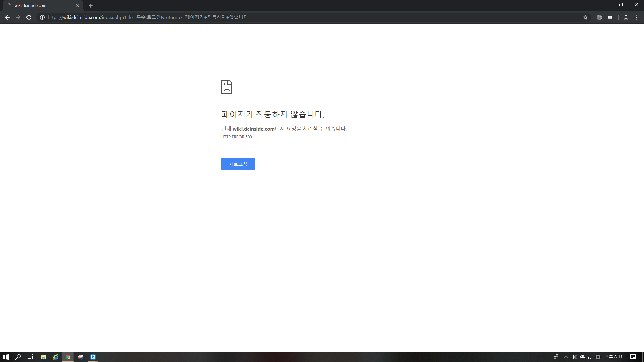Click the OneDrive cloud tray icon
The height and width of the screenshot is (362, 644).
(582, 357)
